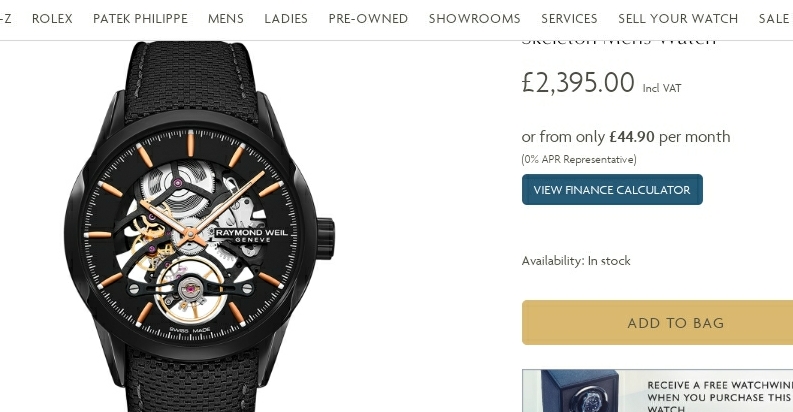Go to the MENS watches menu

point(226,19)
